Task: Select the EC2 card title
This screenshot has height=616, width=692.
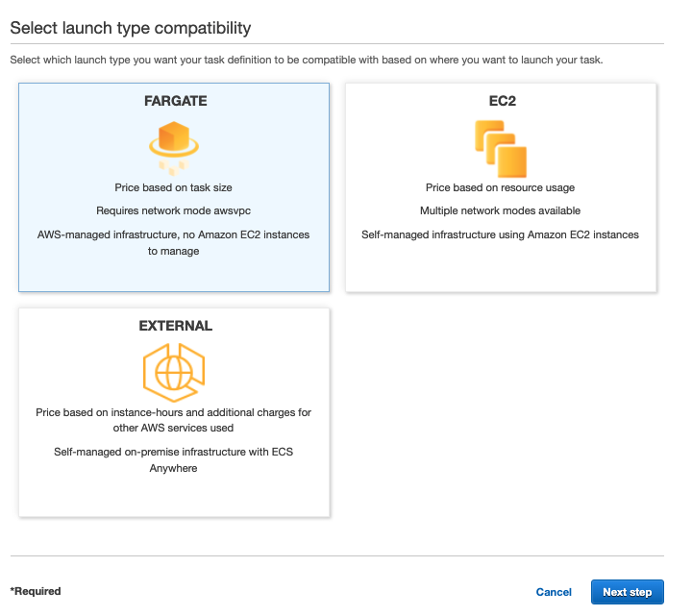Action: click(501, 101)
